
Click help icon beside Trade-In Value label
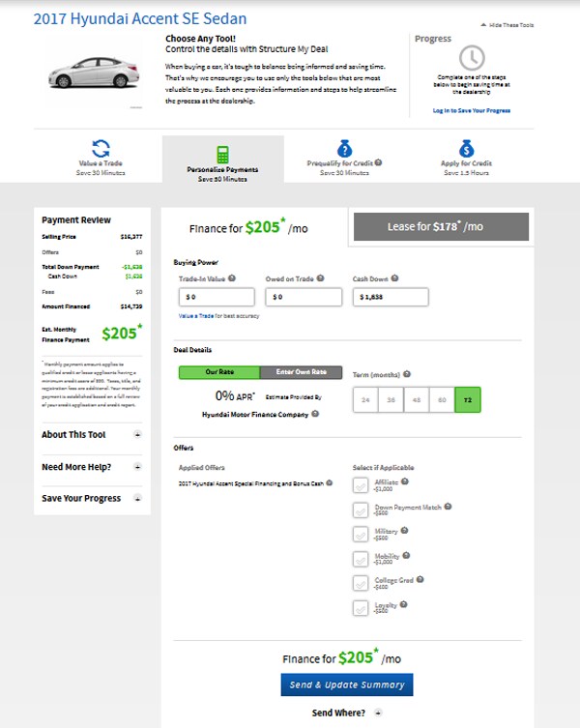tap(232, 278)
